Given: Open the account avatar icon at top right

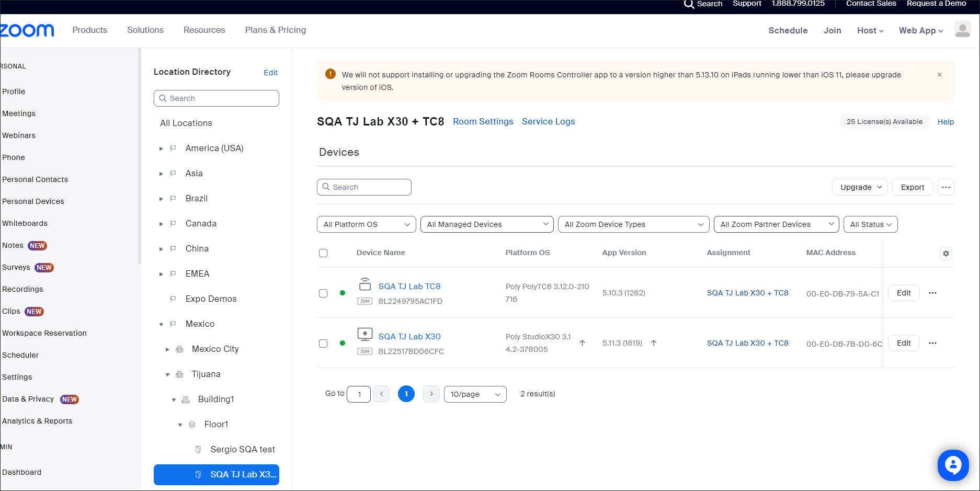Looking at the screenshot, I should tap(962, 29).
